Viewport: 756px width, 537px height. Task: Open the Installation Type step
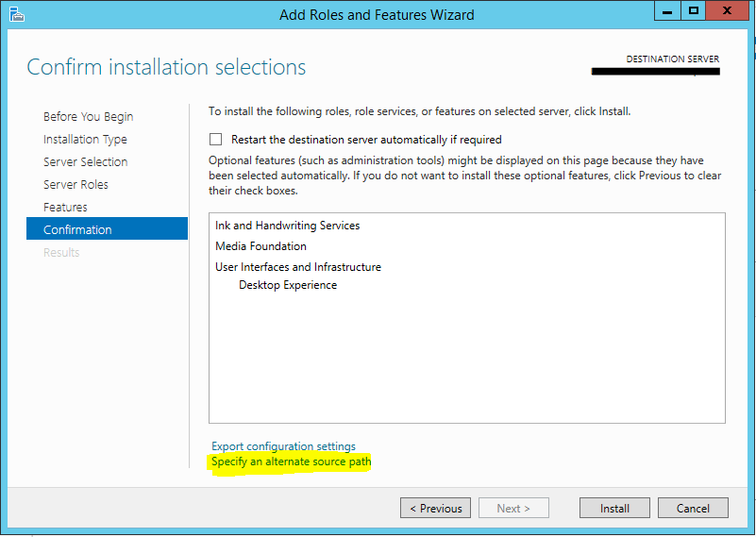pos(85,140)
